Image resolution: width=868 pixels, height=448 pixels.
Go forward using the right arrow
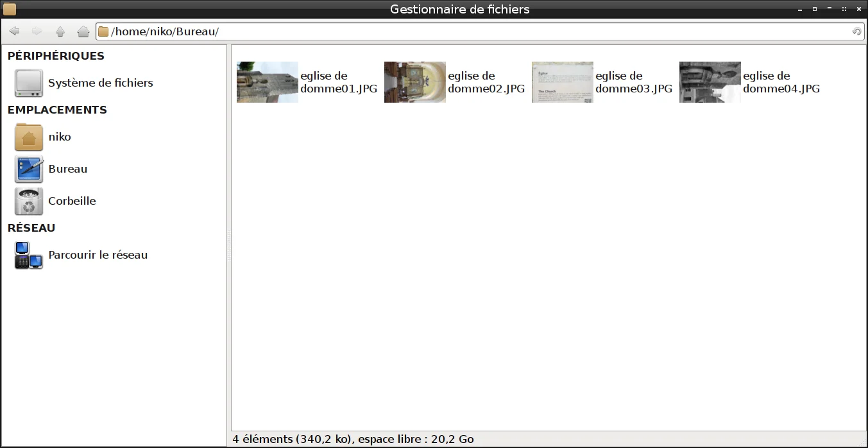tap(37, 31)
